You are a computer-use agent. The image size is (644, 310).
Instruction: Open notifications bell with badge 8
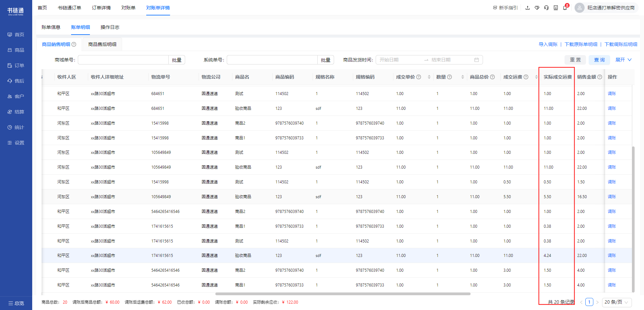565,7
